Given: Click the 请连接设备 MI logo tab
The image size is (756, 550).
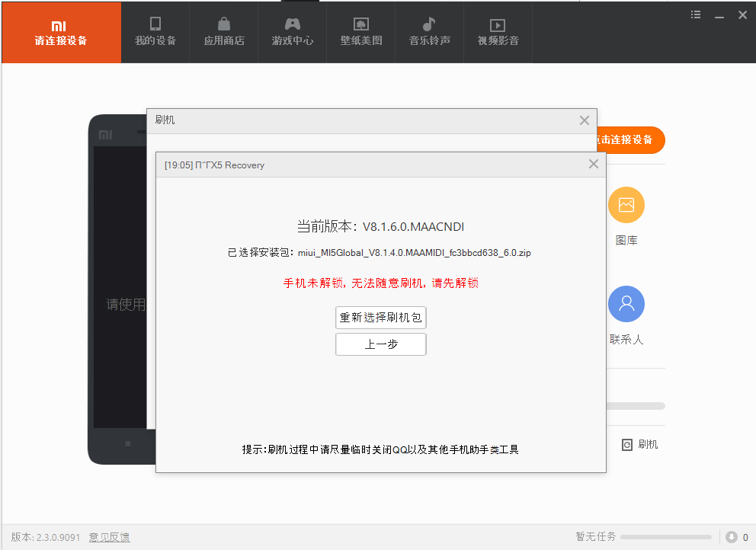Looking at the screenshot, I should (x=61, y=33).
